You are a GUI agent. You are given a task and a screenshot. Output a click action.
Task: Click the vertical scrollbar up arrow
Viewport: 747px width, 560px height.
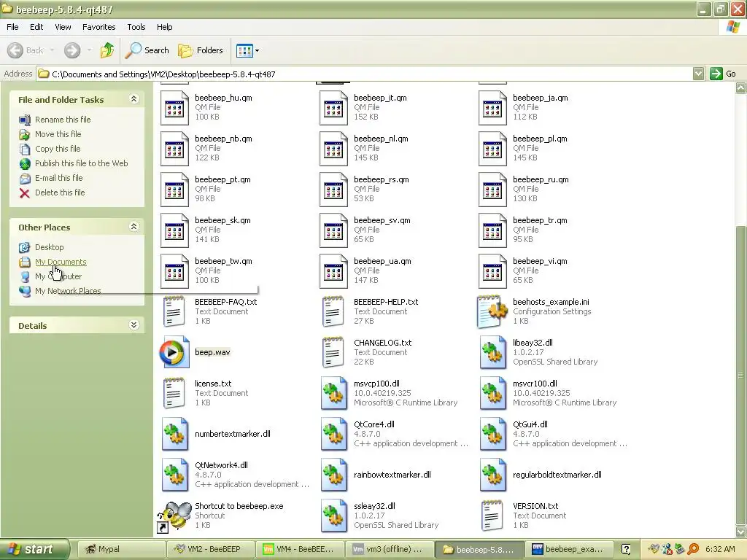coord(741,87)
